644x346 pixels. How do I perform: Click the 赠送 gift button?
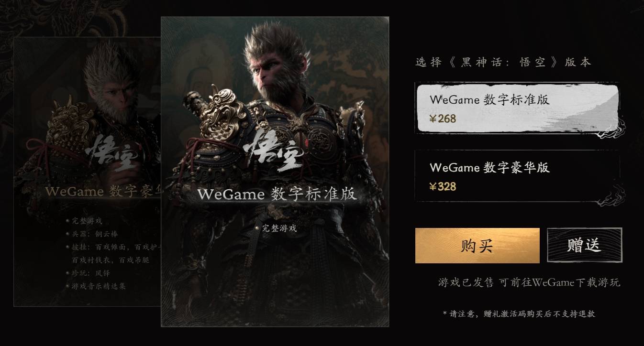(584, 245)
